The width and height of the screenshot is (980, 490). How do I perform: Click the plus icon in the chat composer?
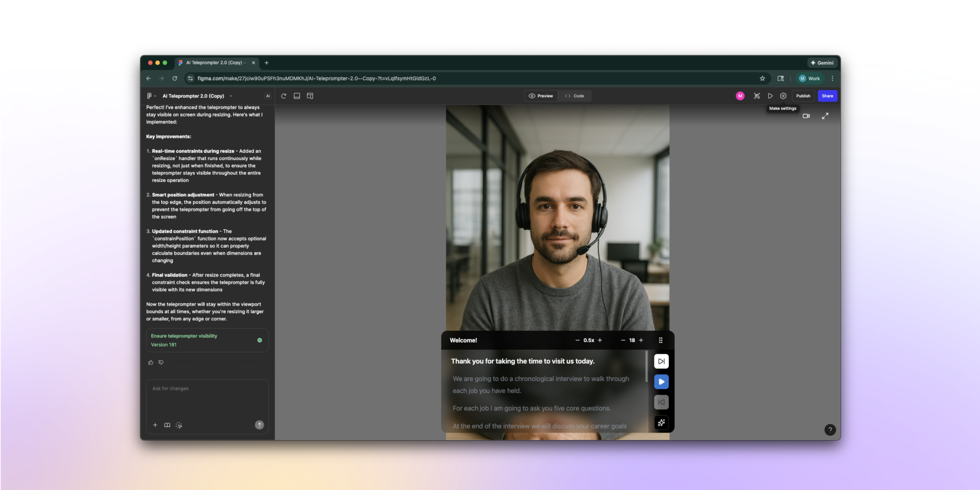point(155,425)
